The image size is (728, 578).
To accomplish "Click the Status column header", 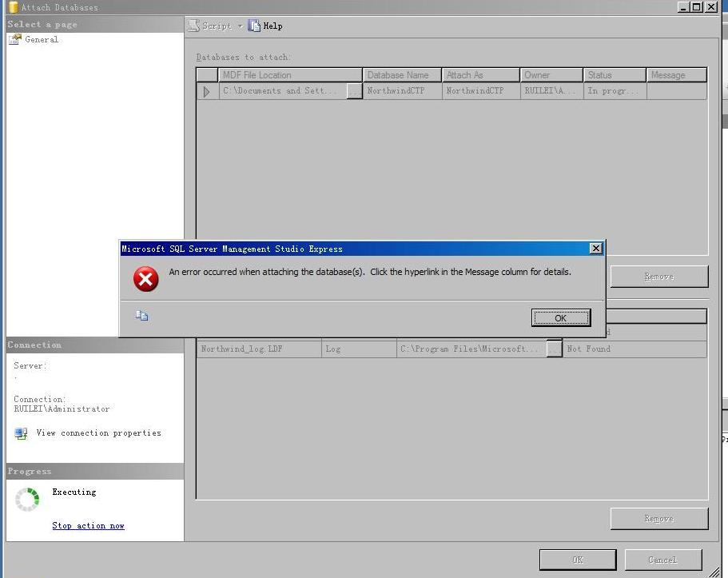I will point(615,75).
